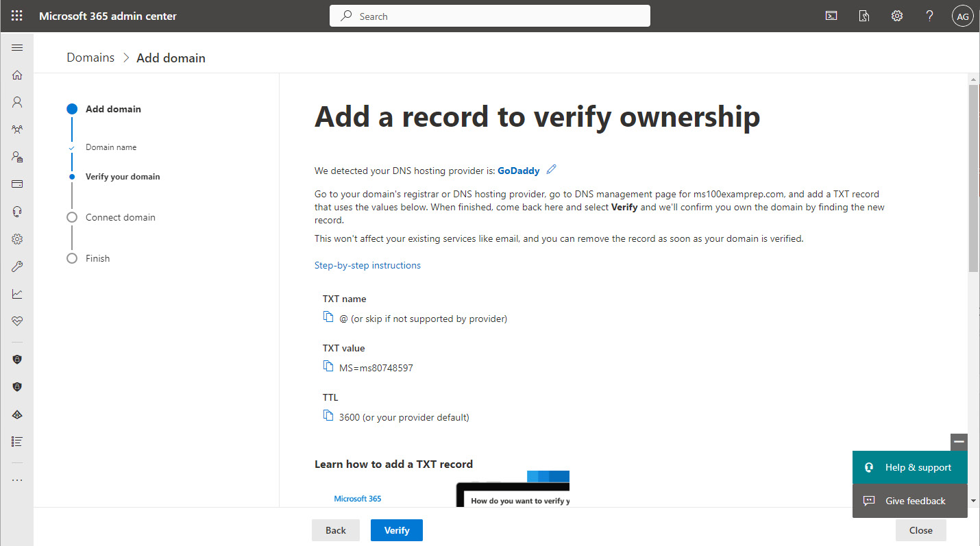The image size is (980, 546).
Task: Open Give feedback button
Action: tap(910, 501)
